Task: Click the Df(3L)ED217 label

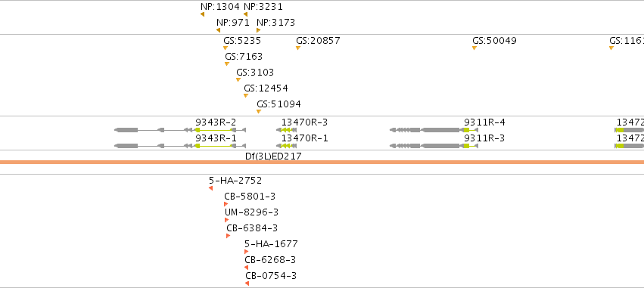Action: pos(273,156)
